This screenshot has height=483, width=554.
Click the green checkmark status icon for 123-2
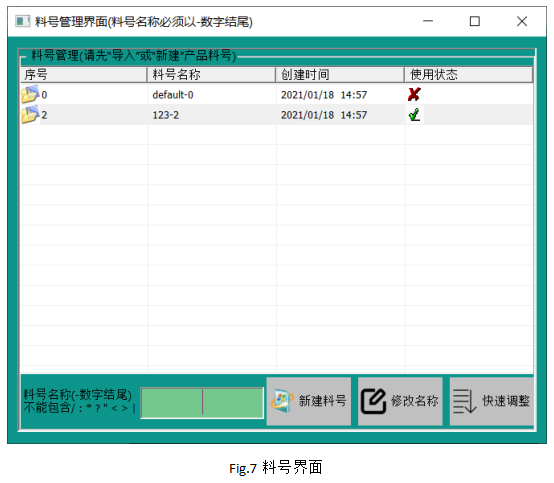click(x=414, y=115)
